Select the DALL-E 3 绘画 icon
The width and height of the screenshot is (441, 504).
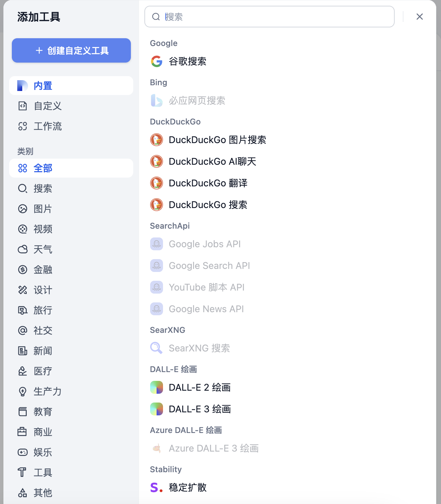coord(157,409)
